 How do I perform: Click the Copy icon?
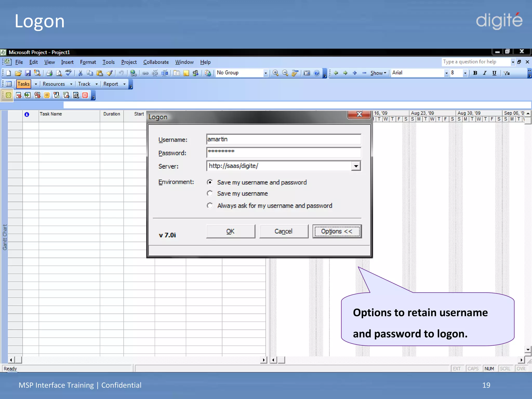pyautogui.click(x=90, y=73)
